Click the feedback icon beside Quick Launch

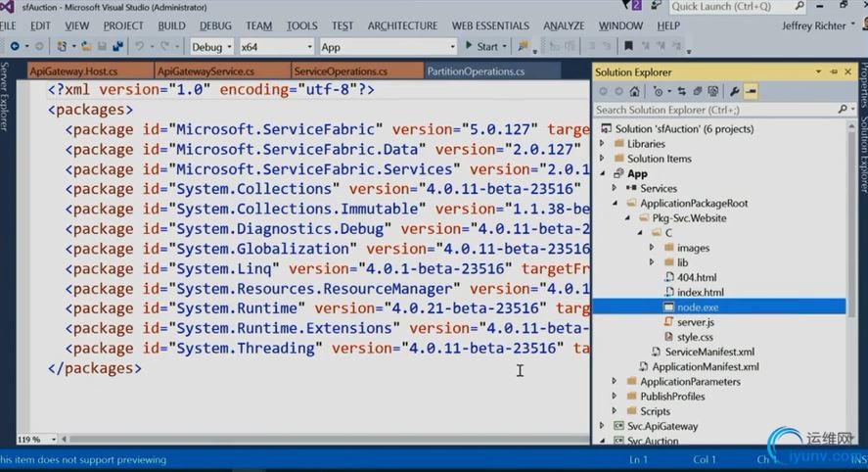[x=656, y=6]
